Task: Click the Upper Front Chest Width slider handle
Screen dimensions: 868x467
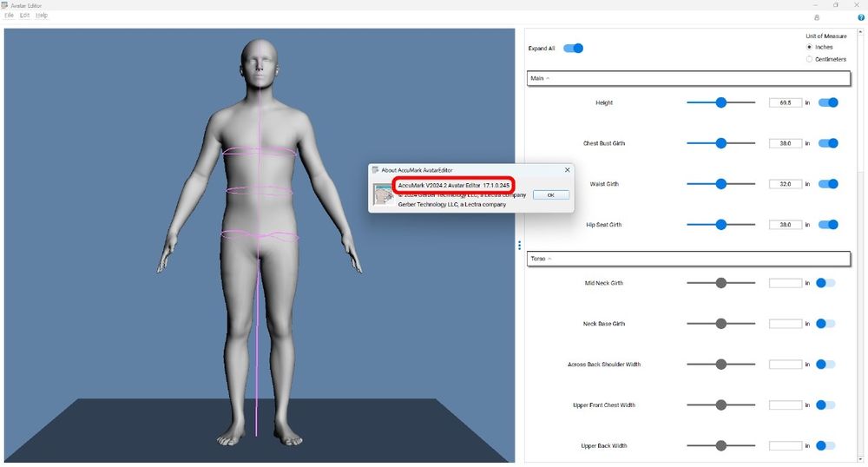Action: coord(720,405)
